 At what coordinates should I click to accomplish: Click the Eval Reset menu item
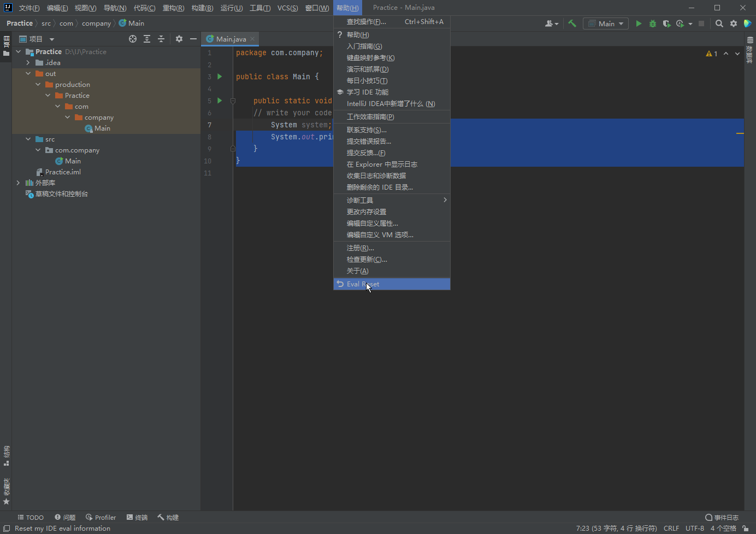tap(392, 284)
